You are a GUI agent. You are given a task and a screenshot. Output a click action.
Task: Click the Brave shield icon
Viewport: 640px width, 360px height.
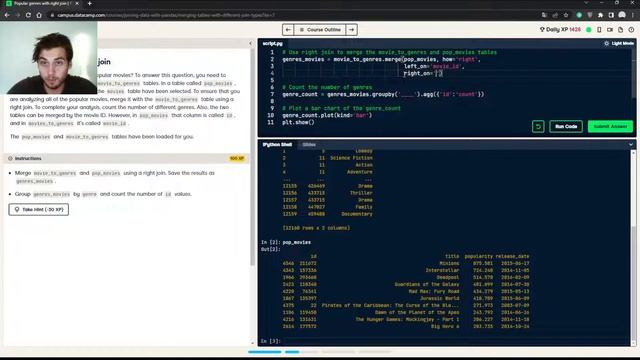[x=590, y=15]
